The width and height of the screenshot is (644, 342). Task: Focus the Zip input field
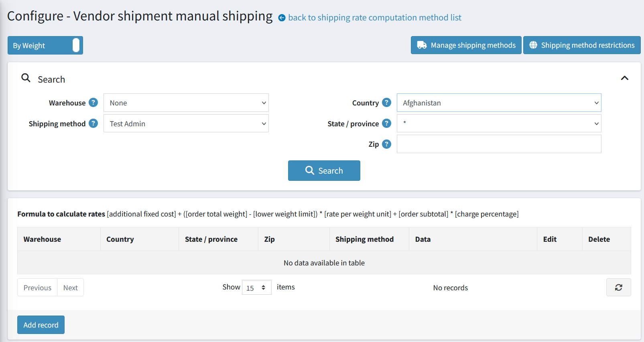click(x=499, y=144)
